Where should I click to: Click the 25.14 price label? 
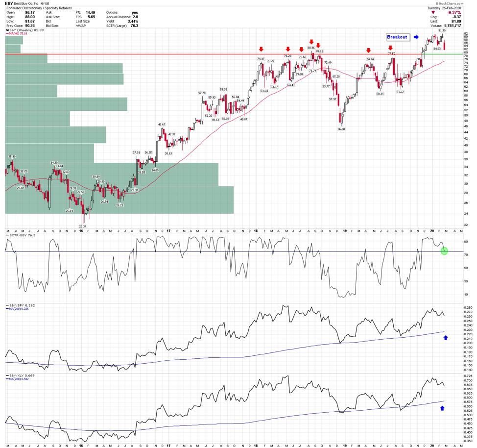pos(70,211)
